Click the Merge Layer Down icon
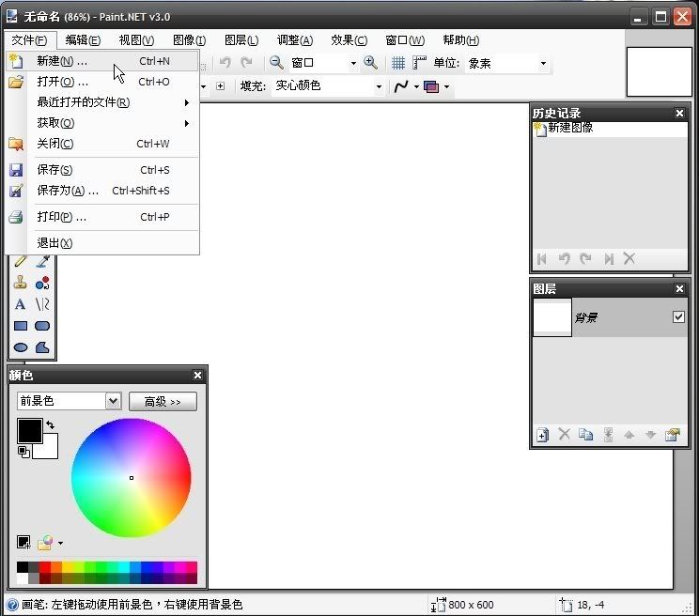699x616 pixels. click(x=608, y=435)
